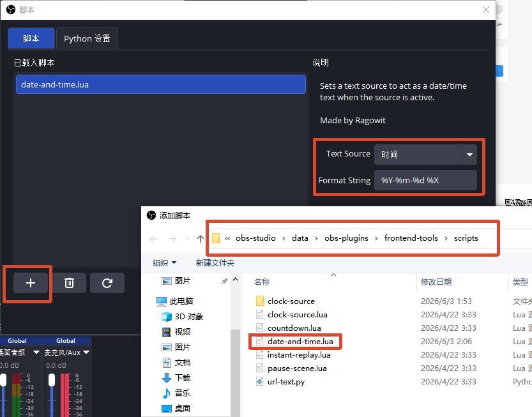Open the 组织 organize dropdown menu
532x417 pixels.
[165, 262]
